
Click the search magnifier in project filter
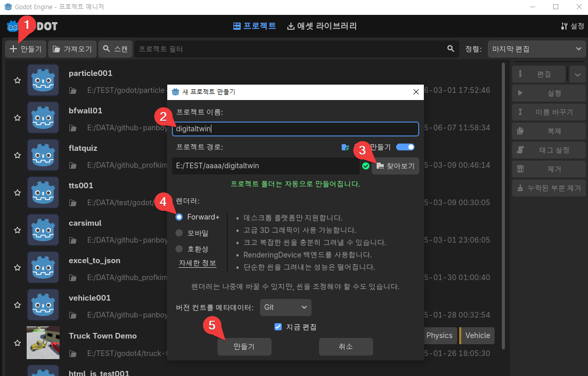[x=450, y=49]
